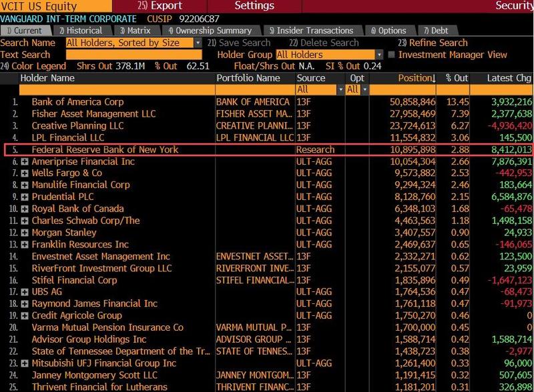The width and height of the screenshot is (534, 392).
Task: Open the Holder Group dropdown
Action: [379, 55]
